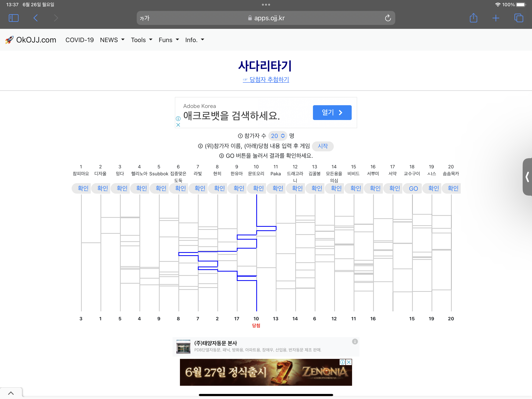This screenshot has height=399, width=532.
Task: Tap the text size 가가 reader button
Action: click(145, 18)
